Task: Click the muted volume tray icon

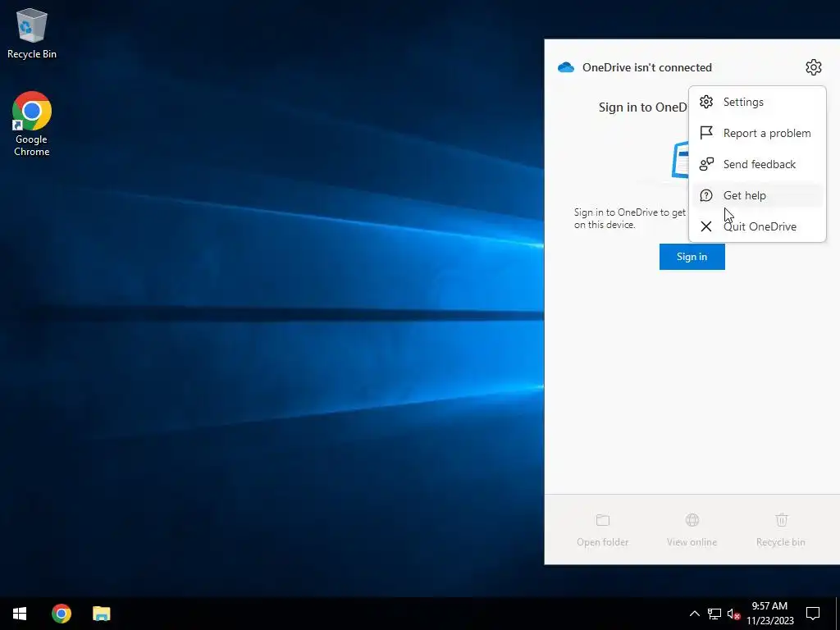Action: [x=733, y=614]
